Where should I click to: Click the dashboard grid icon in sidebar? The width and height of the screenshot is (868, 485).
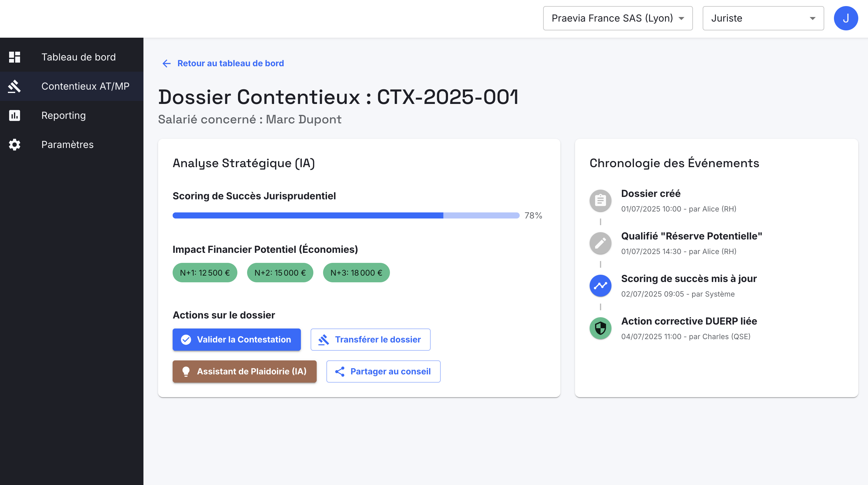coord(15,57)
